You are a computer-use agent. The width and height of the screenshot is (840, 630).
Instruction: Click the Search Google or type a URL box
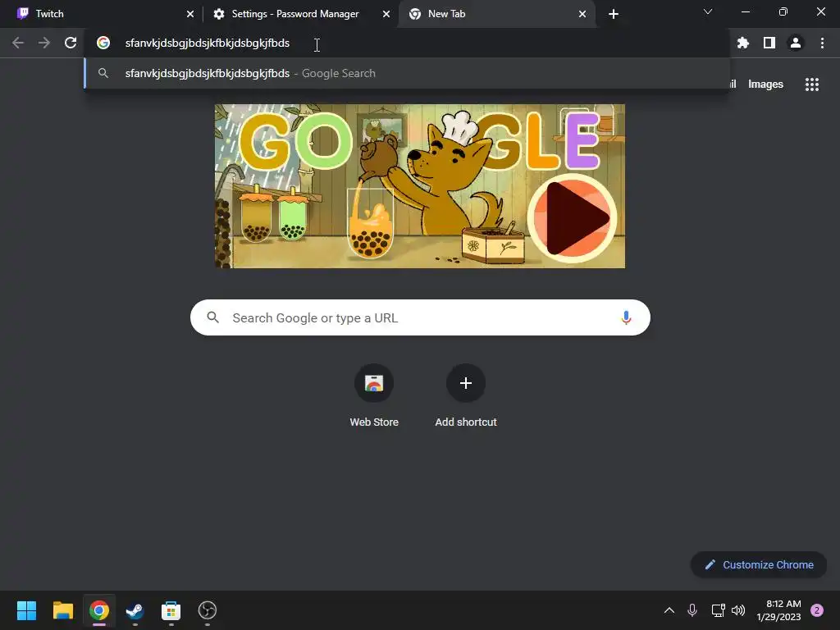point(420,317)
